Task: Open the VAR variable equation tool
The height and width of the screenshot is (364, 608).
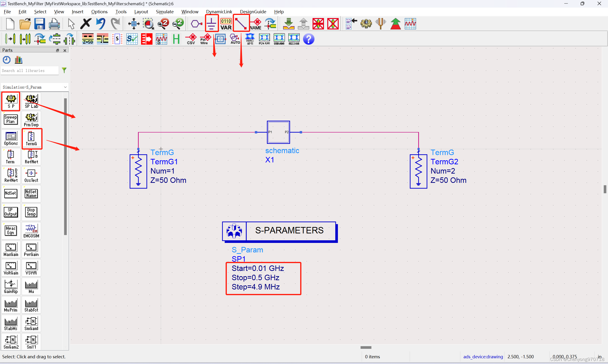Action: (225, 23)
